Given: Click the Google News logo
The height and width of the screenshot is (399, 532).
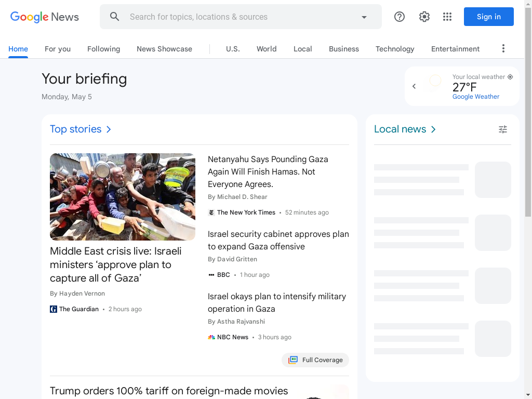Looking at the screenshot, I should pos(45,17).
